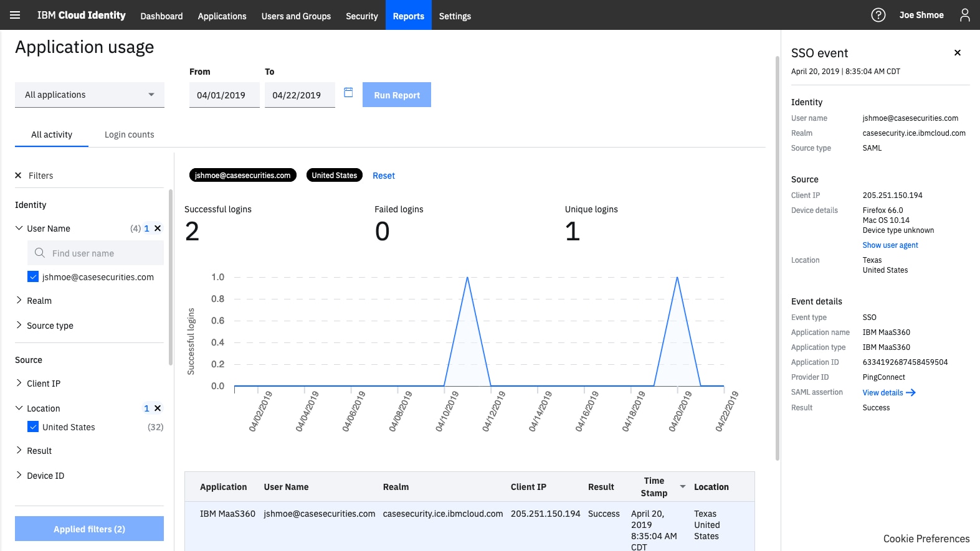
Task: Close the Filters panel X icon
Action: (x=18, y=176)
